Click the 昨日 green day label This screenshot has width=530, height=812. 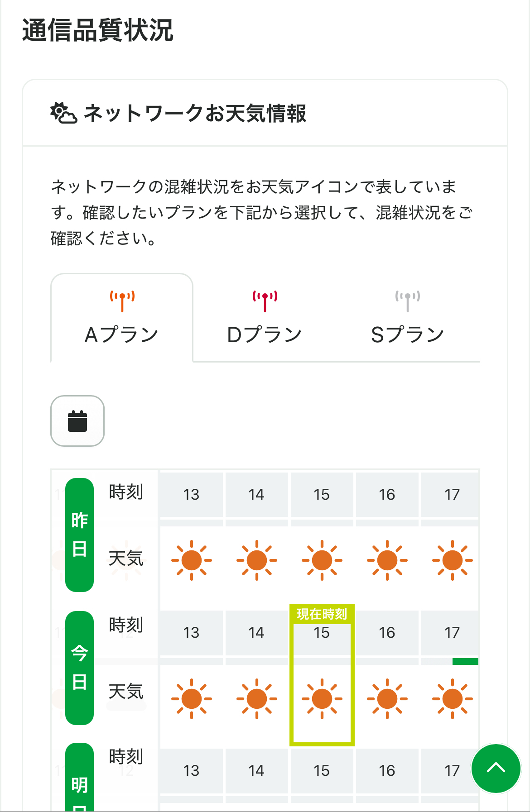80,535
